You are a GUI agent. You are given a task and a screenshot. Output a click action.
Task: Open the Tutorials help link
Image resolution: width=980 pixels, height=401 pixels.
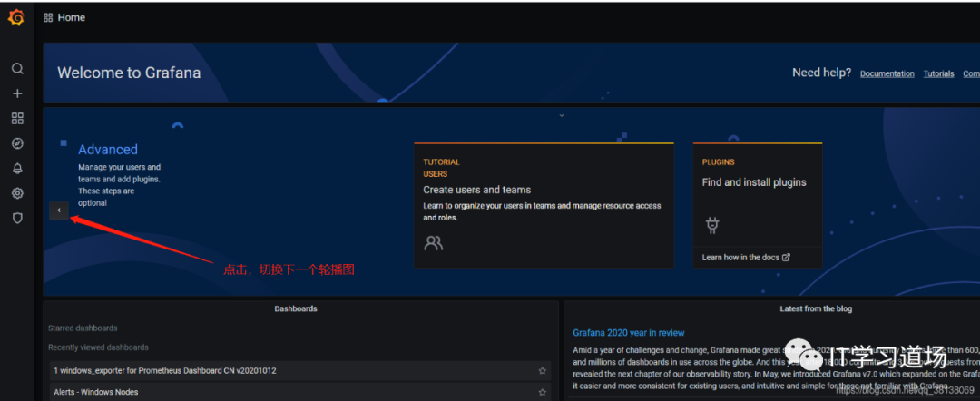(939, 73)
